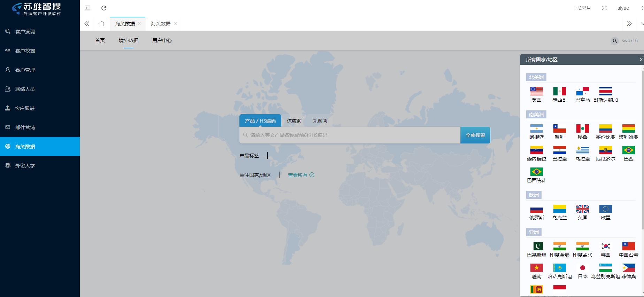Switch to the 供应商 search tab
Screen dimensions: 644x297
tap(294, 121)
